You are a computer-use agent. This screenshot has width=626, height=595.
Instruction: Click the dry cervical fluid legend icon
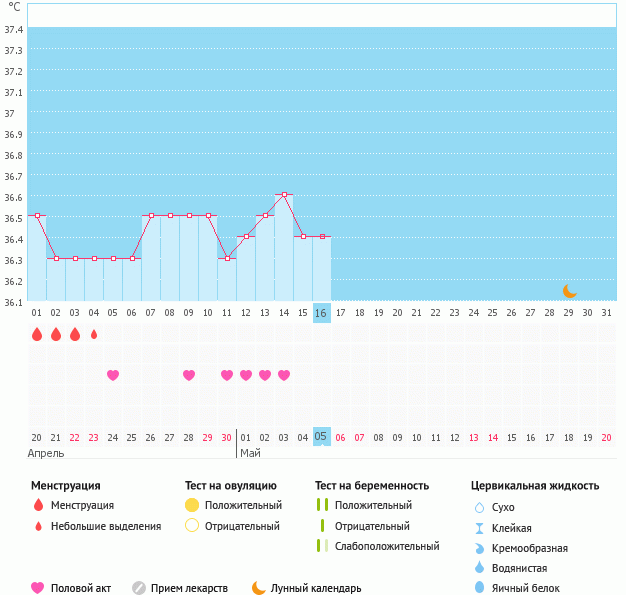click(480, 507)
